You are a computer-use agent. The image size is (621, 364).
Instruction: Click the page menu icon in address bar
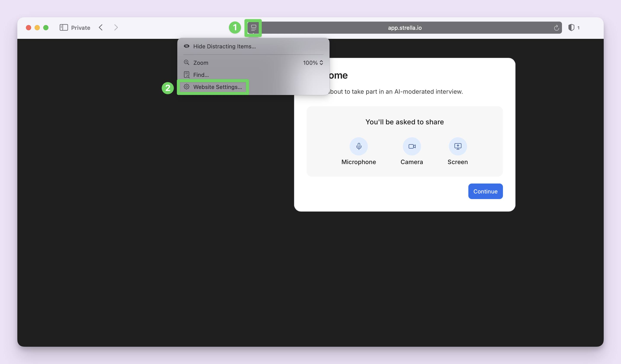tap(253, 28)
